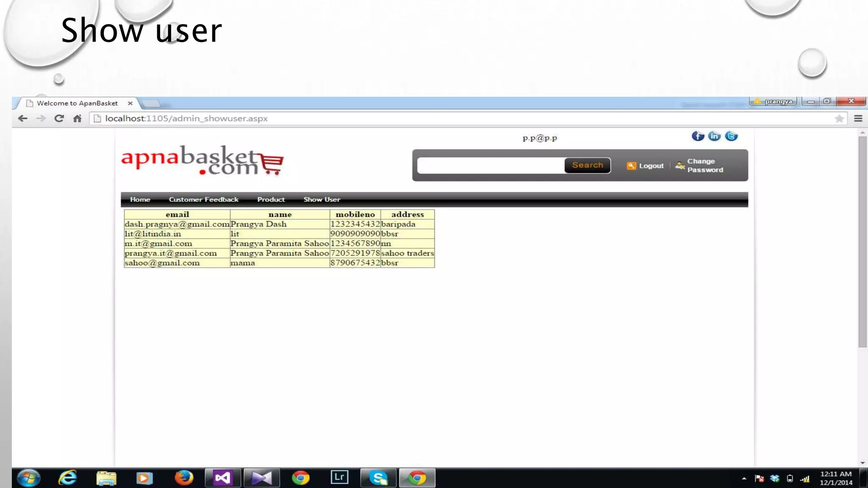Click the page vertical scrollbar thumb
The height and width of the screenshot is (488, 868).
point(862,241)
